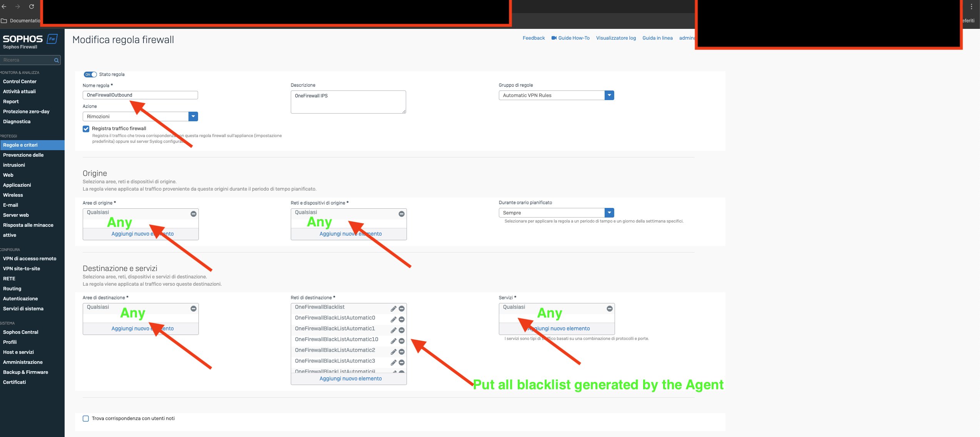Viewport: 980px width, 437px height.
Task: Go to the Routing page
Action: point(12,289)
